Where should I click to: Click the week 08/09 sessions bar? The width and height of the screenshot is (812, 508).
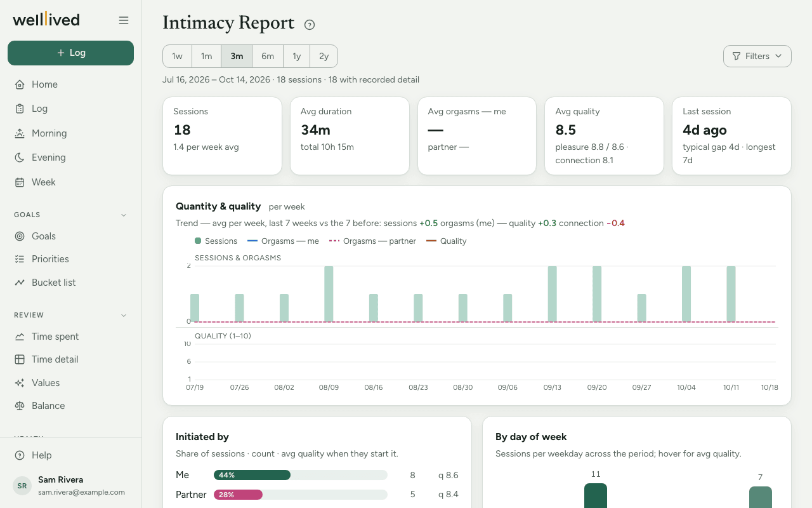329,294
